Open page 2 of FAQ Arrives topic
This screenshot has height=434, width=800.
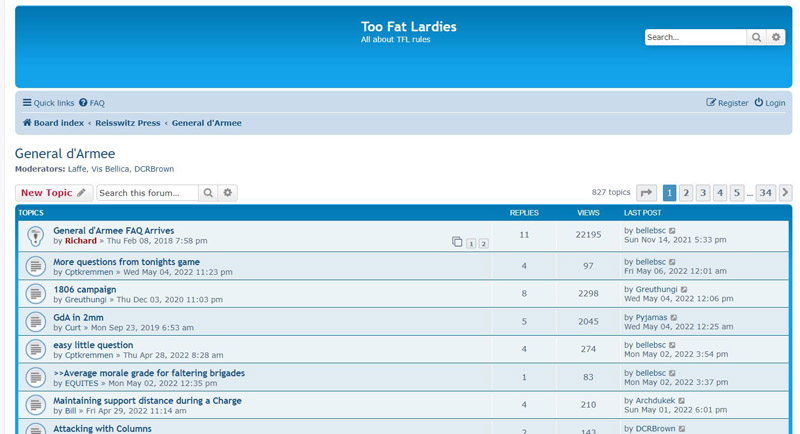tap(484, 243)
